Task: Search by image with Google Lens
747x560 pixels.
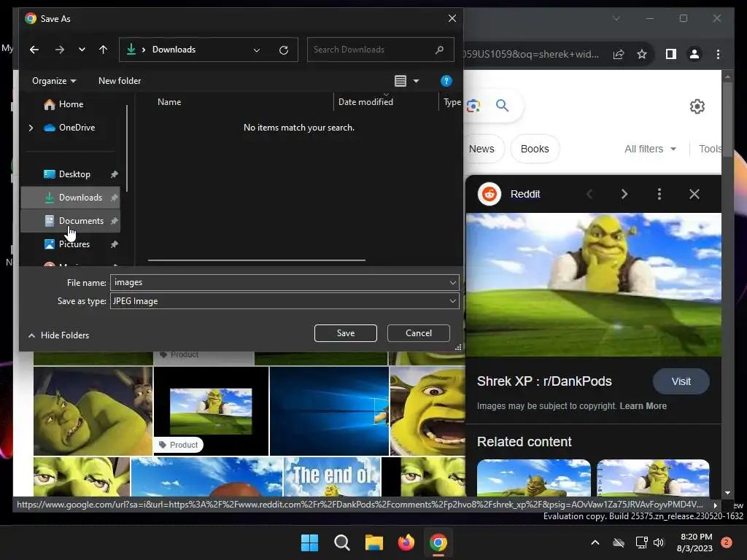Action: tap(473, 106)
